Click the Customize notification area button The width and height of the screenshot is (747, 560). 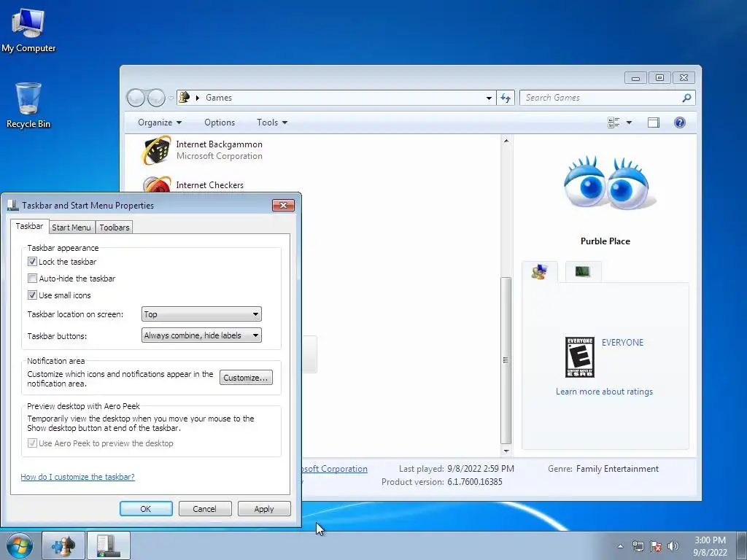[246, 378]
